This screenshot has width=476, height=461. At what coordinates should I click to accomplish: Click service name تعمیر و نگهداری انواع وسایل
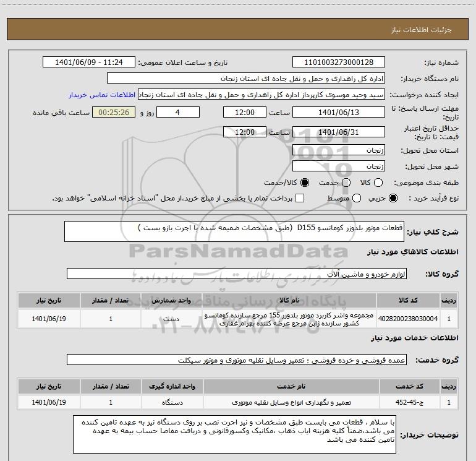point(291,402)
